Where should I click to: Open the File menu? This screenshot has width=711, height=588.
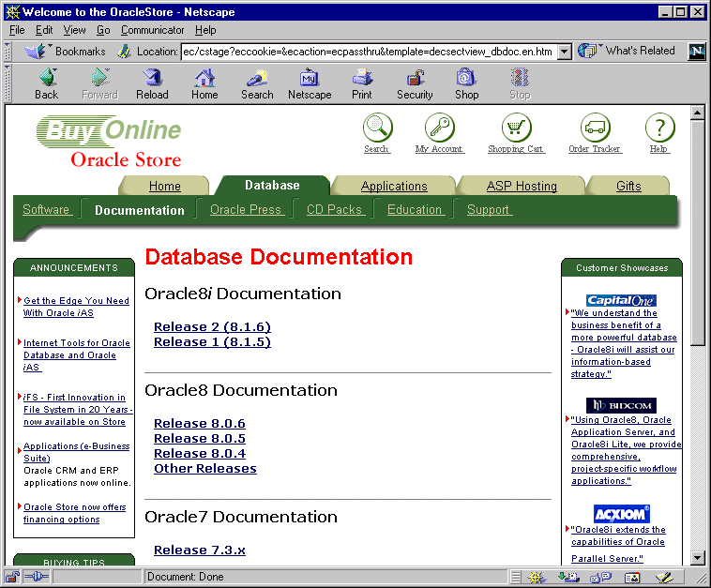[17, 30]
